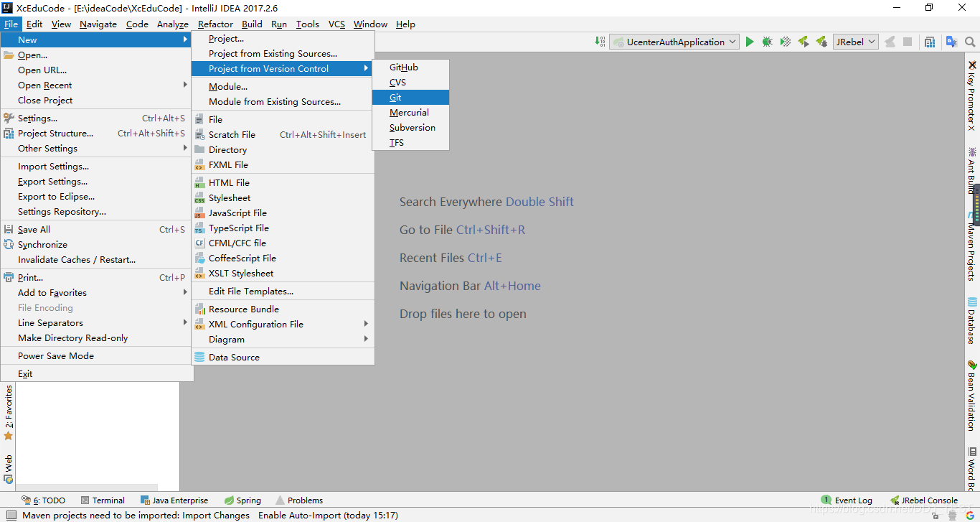Click Save All in File menu
980x522 pixels.
[x=97, y=229]
